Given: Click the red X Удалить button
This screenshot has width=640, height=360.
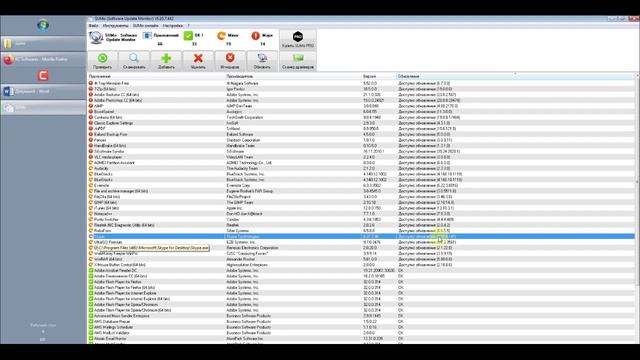Looking at the screenshot, I should (198, 61).
